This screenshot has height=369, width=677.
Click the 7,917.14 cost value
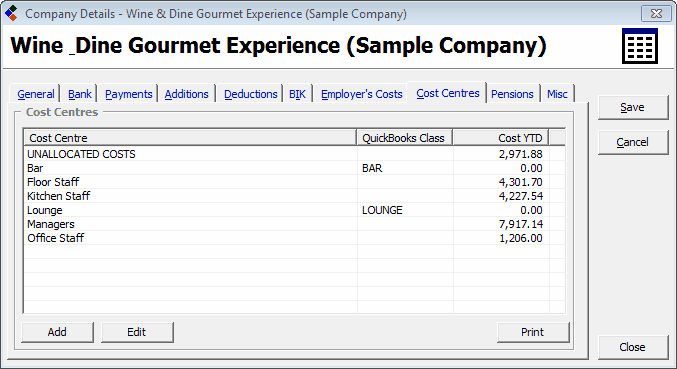[520, 224]
